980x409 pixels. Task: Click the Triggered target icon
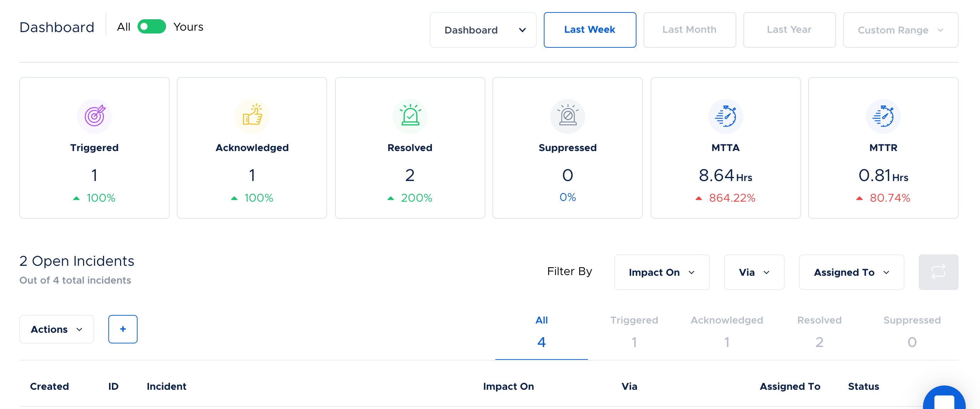tap(94, 116)
